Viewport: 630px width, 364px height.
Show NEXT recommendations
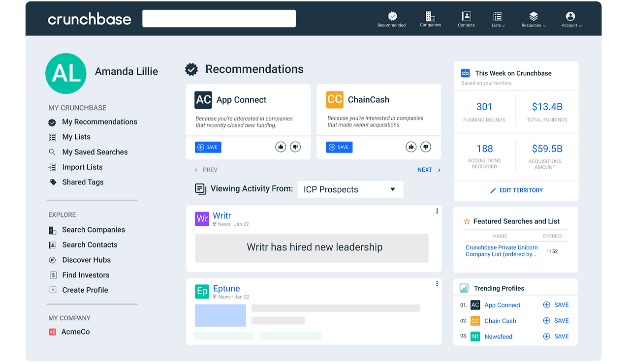point(429,170)
